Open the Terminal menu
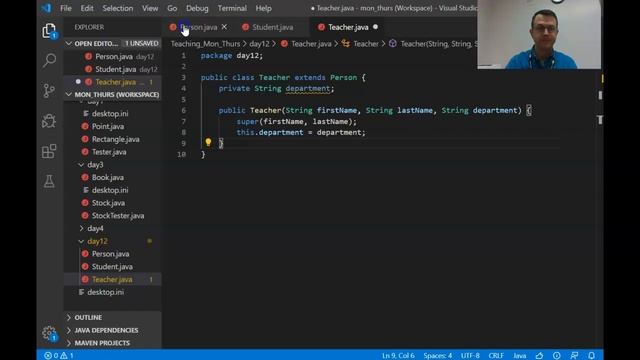Screen dimensions: 640x360 232,8
